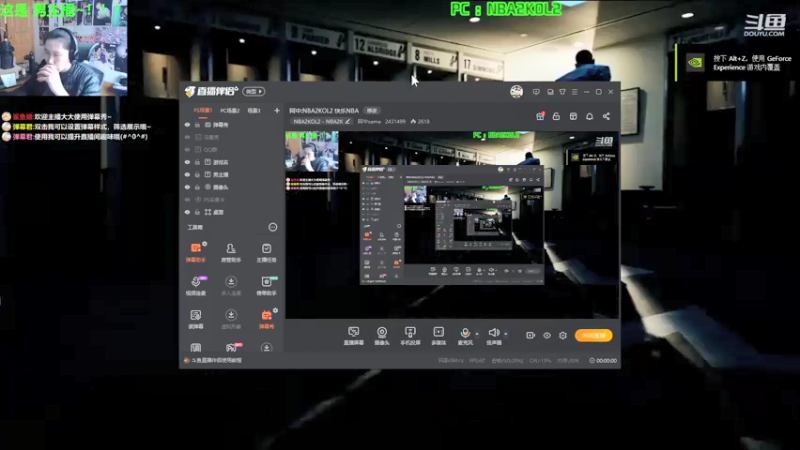Open the 主播任务 streamer tasks tool

coord(266,252)
